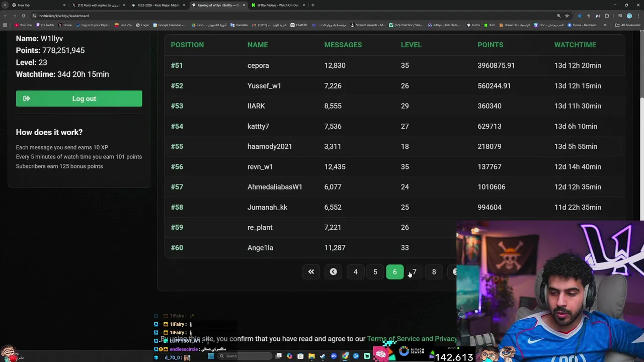The width and height of the screenshot is (644, 362).
Task: Jump to first leaderboard page with double-arrow icon
Action: pos(311,272)
